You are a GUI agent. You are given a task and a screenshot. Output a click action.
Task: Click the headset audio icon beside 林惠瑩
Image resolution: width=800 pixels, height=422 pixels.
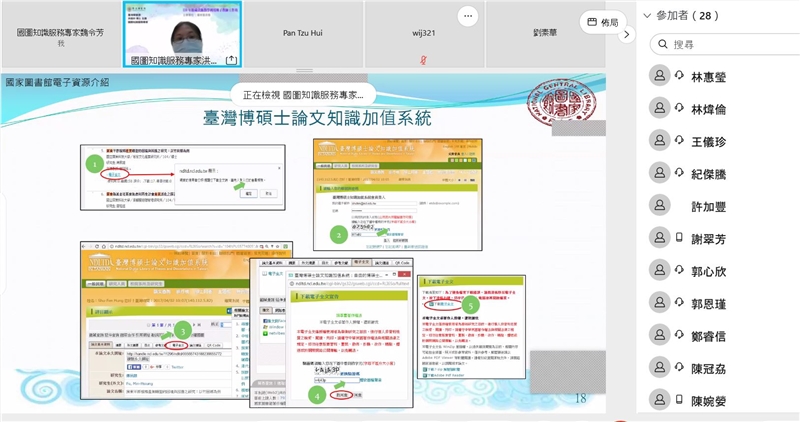679,75
